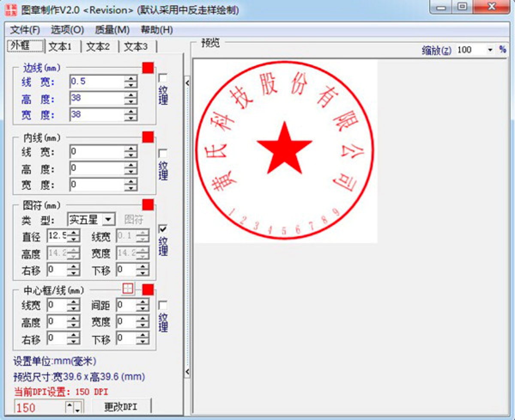
Task: Click the 内线 red color square
Action: [x=147, y=137]
